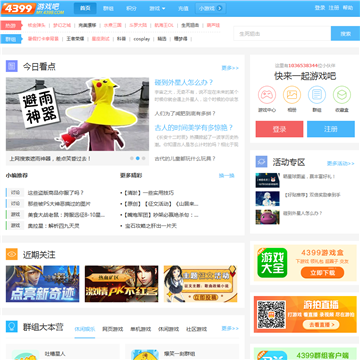Click the red 登录 button
The height and width of the screenshot is (360, 360).
tap(279, 129)
